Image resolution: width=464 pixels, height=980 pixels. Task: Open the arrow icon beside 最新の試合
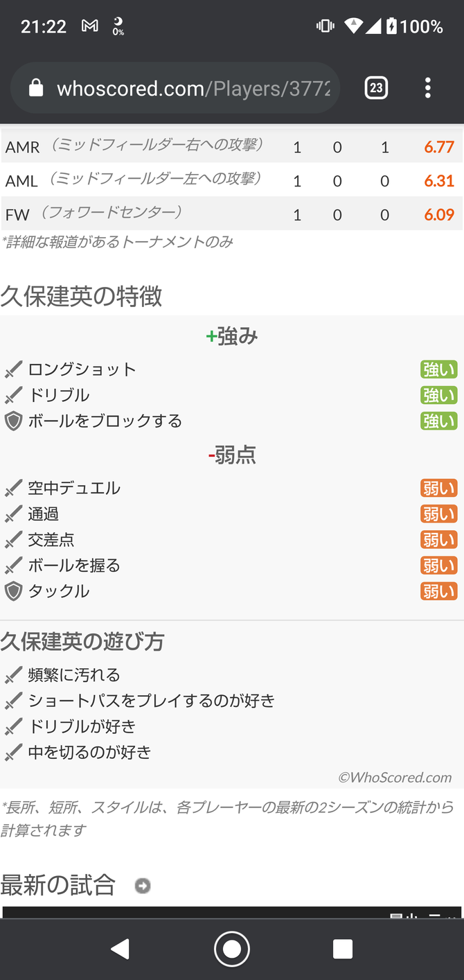(x=143, y=886)
